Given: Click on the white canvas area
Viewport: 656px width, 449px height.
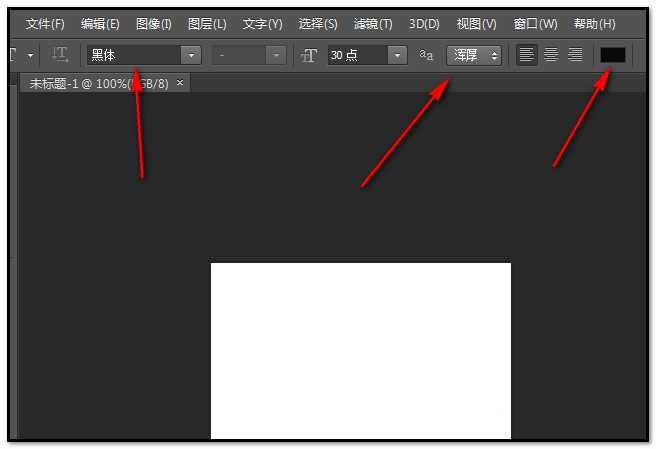Looking at the screenshot, I should [360, 350].
